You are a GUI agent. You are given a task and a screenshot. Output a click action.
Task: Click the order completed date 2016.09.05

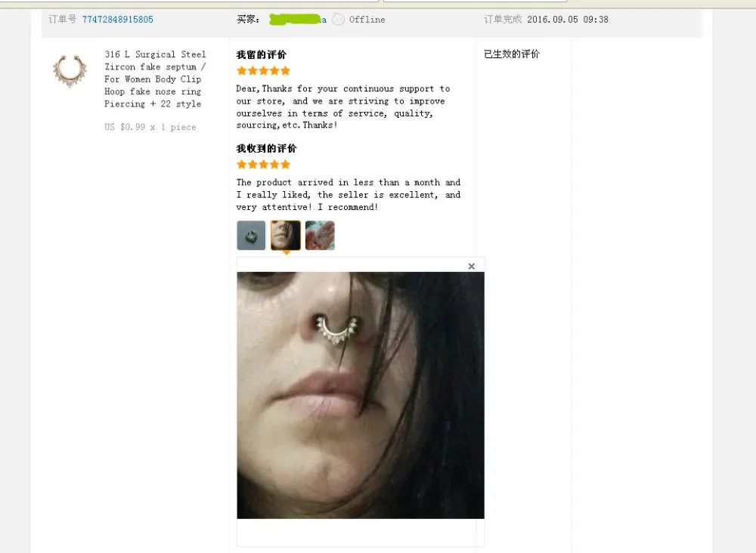point(553,20)
